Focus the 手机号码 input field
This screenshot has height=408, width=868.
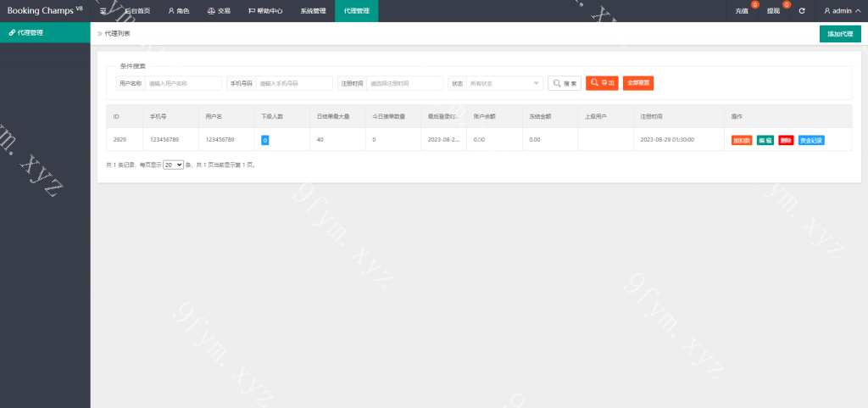(294, 83)
